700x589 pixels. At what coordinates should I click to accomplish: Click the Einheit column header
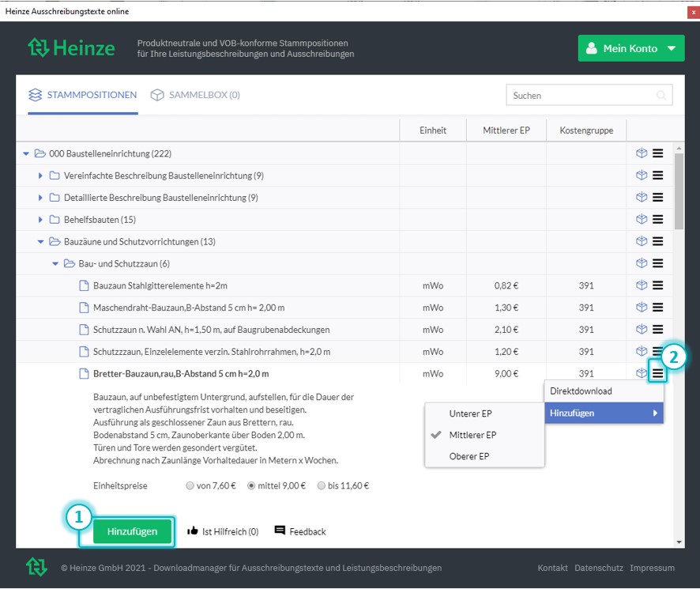pyautogui.click(x=433, y=130)
